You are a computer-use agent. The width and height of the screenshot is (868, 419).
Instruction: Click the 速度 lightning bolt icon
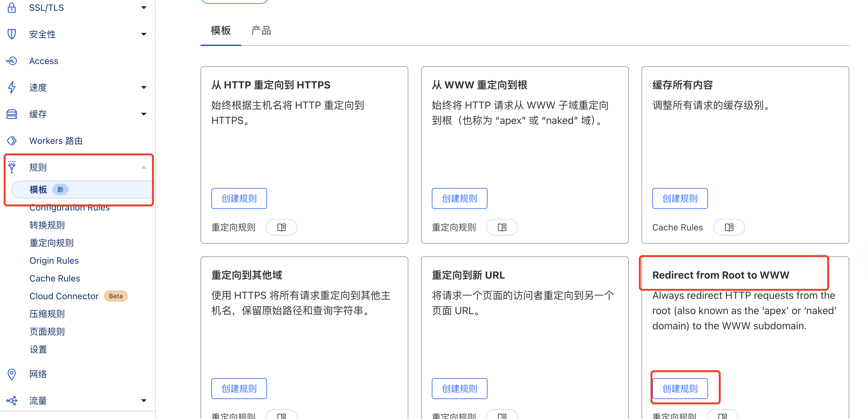click(12, 87)
